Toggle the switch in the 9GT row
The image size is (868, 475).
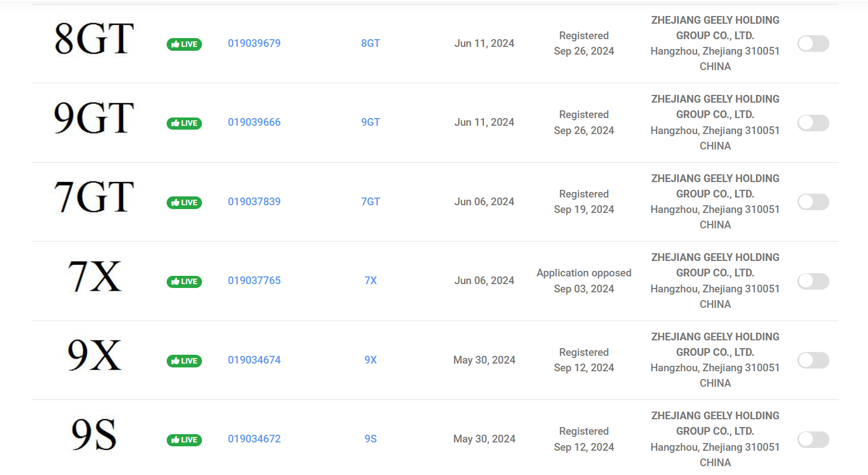813,122
